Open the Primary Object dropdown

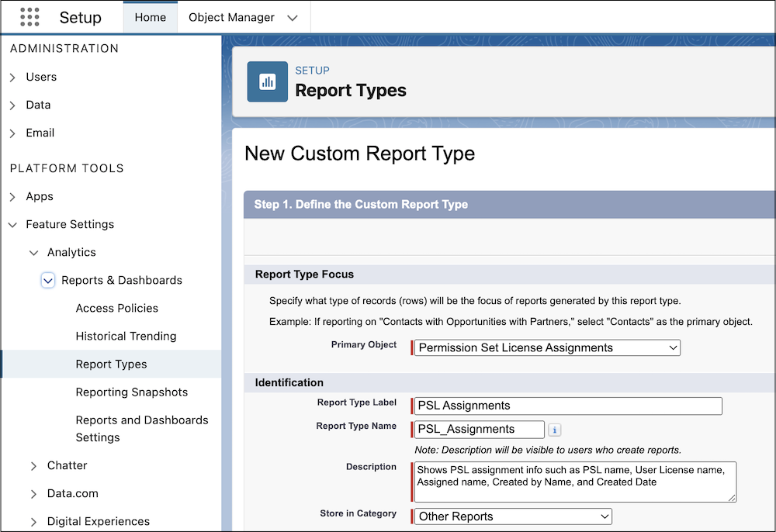click(547, 347)
